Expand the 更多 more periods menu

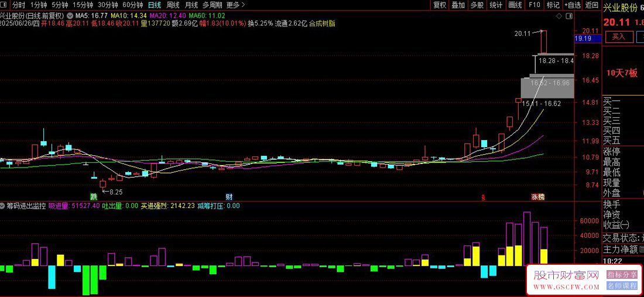coord(236,5)
